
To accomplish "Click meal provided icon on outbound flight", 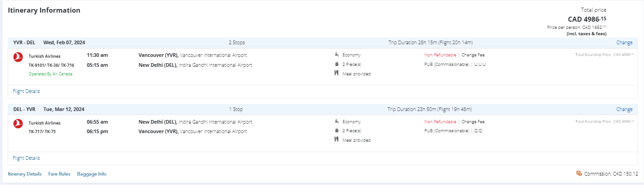I will point(336,74).
